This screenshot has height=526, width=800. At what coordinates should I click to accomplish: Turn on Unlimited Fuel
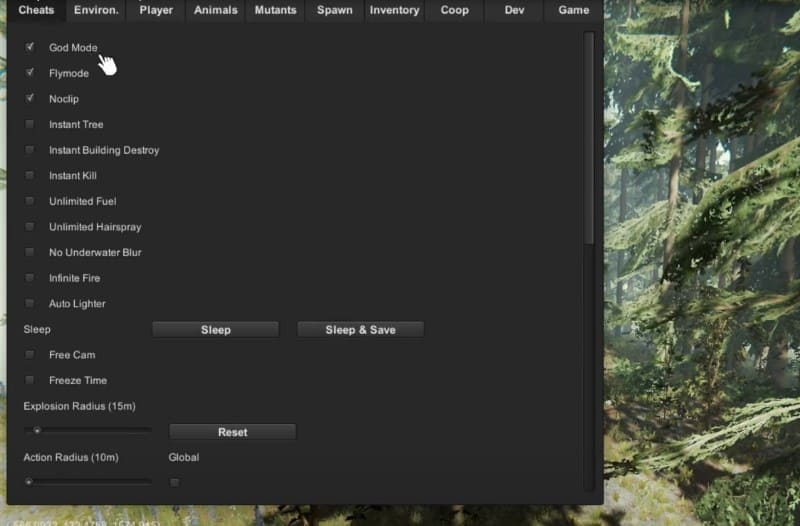click(30, 201)
